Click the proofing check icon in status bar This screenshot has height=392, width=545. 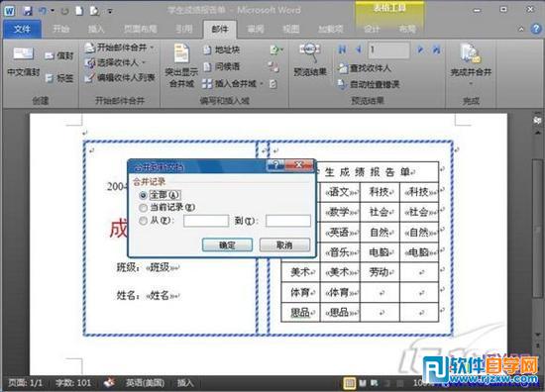coord(109,383)
